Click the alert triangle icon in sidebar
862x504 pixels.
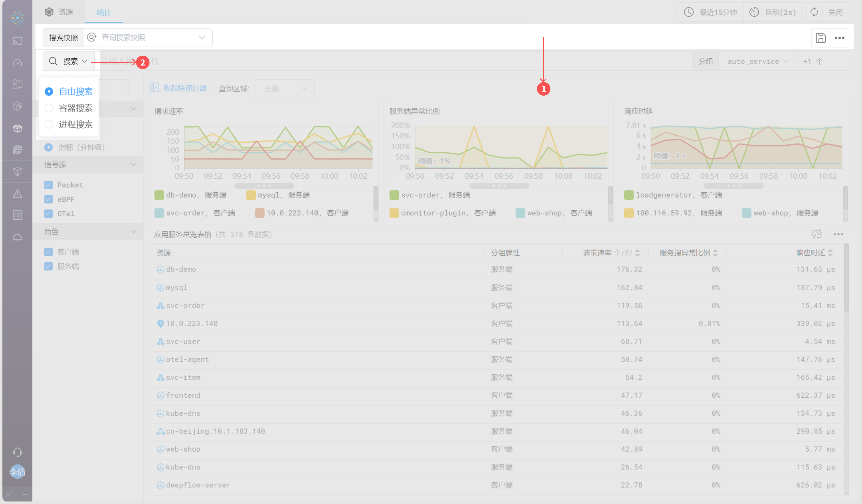pos(18,194)
